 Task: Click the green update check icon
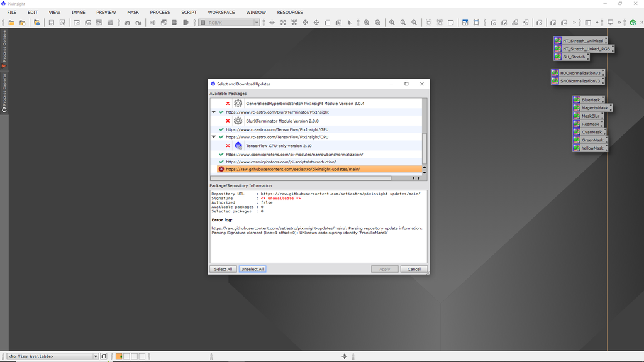(633, 23)
